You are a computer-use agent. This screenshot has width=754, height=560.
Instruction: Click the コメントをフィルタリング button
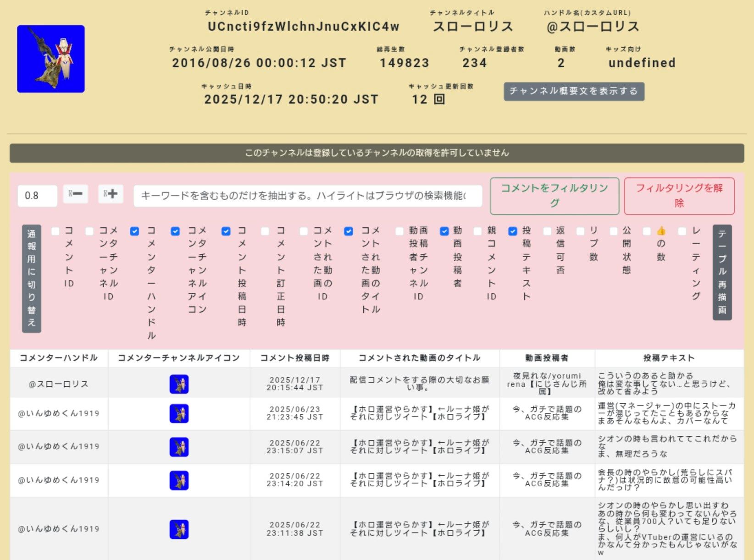point(554,196)
